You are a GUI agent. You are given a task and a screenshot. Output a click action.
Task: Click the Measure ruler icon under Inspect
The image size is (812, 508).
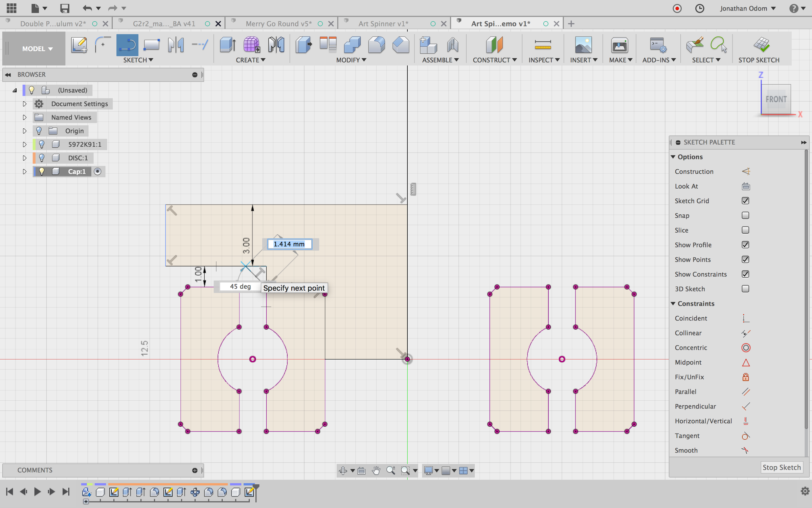tap(543, 45)
